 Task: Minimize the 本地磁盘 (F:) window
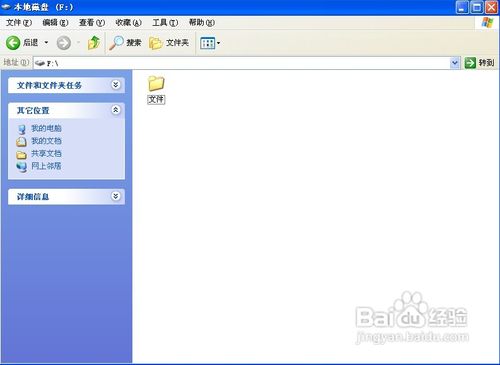(x=462, y=7)
